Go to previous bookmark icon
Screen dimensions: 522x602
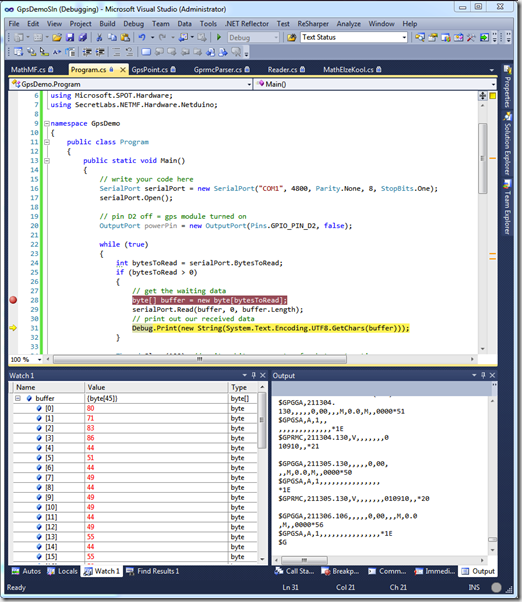(159, 52)
